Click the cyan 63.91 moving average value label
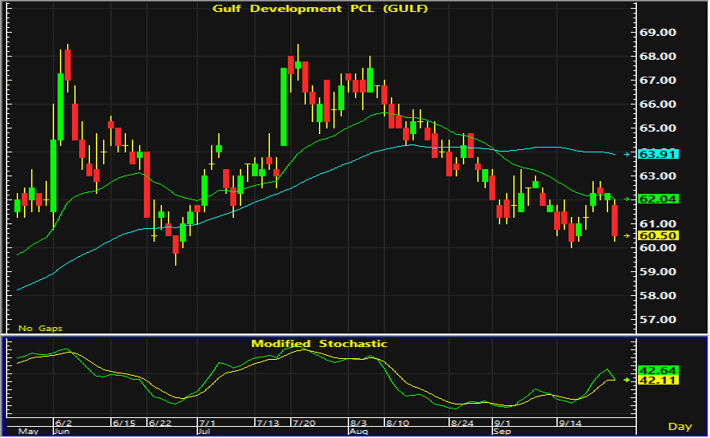The image size is (710, 438). pos(658,154)
